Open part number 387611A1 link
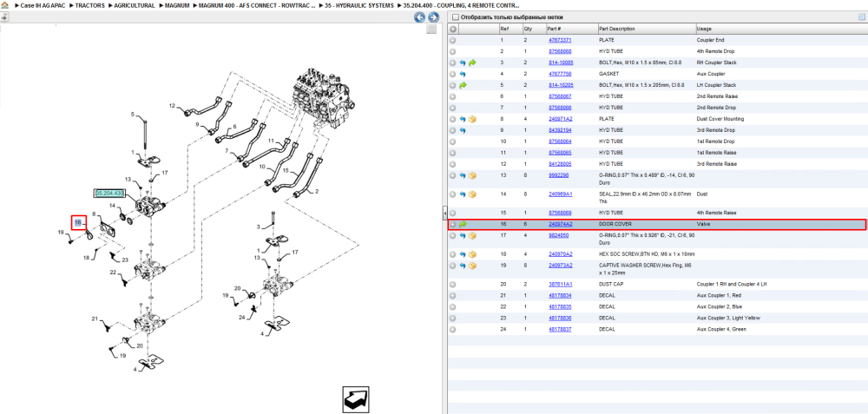The image size is (868, 414). tap(560, 285)
